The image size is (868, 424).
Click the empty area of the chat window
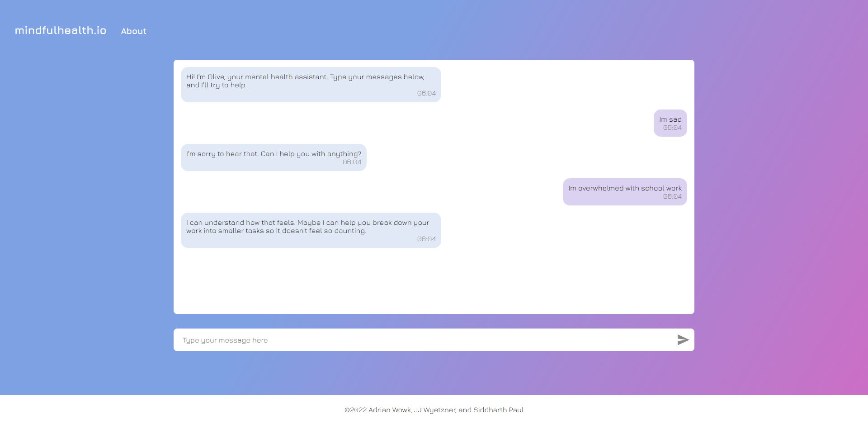[434, 281]
